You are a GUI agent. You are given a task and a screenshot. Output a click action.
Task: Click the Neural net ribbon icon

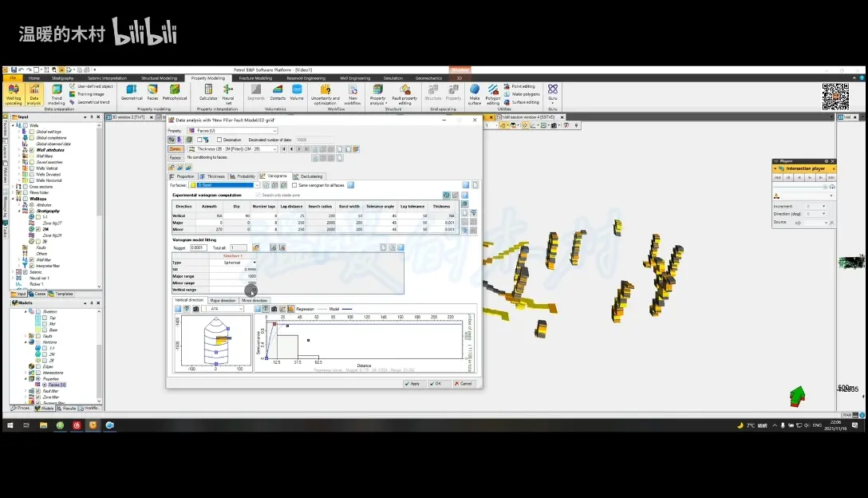tap(228, 93)
